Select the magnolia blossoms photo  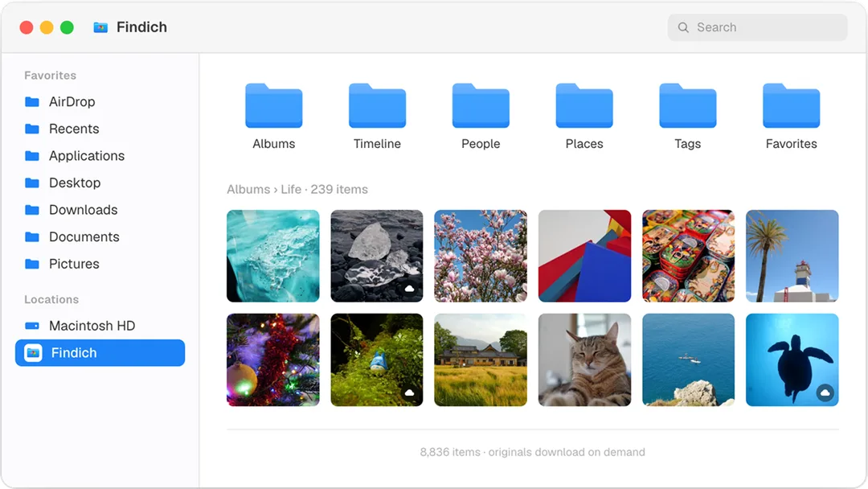481,256
